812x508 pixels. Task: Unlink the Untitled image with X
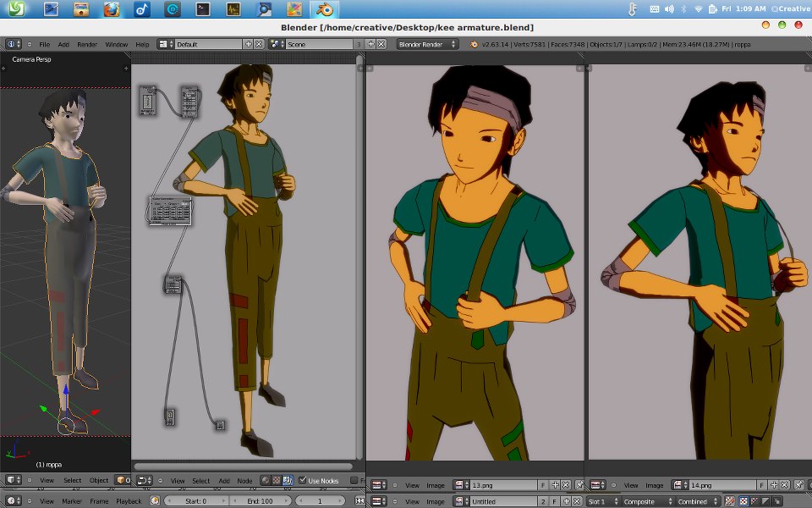576,501
